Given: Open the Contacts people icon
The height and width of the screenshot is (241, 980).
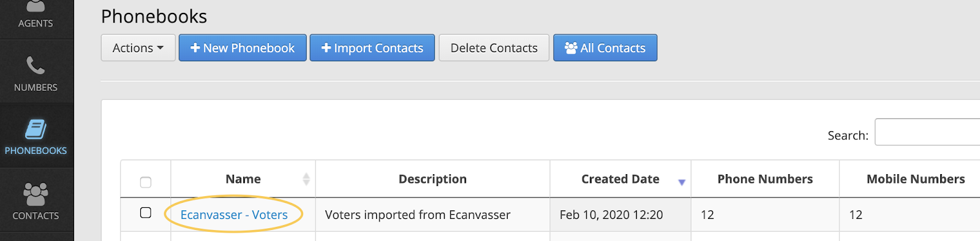Looking at the screenshot, I should (36, 194).
